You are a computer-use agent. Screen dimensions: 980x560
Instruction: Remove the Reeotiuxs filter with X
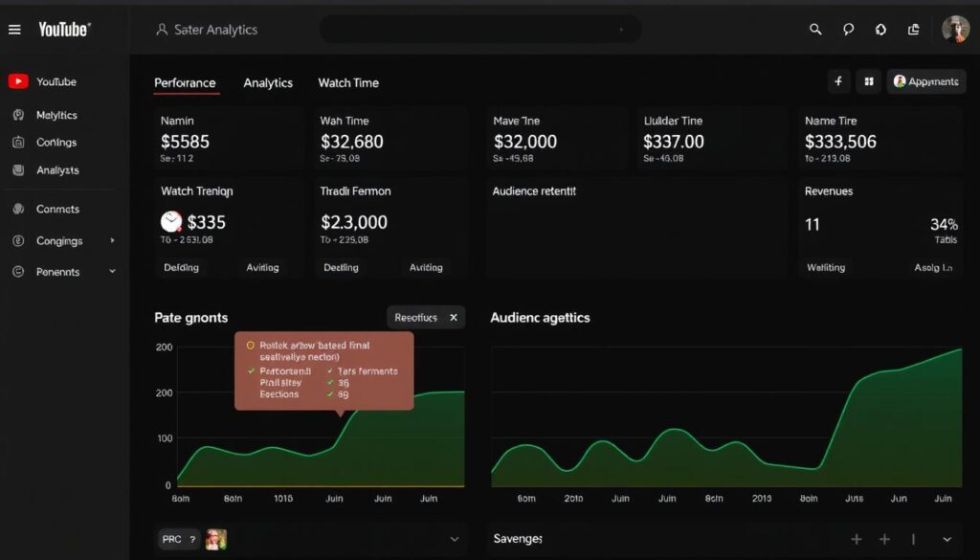pos(454,318)
